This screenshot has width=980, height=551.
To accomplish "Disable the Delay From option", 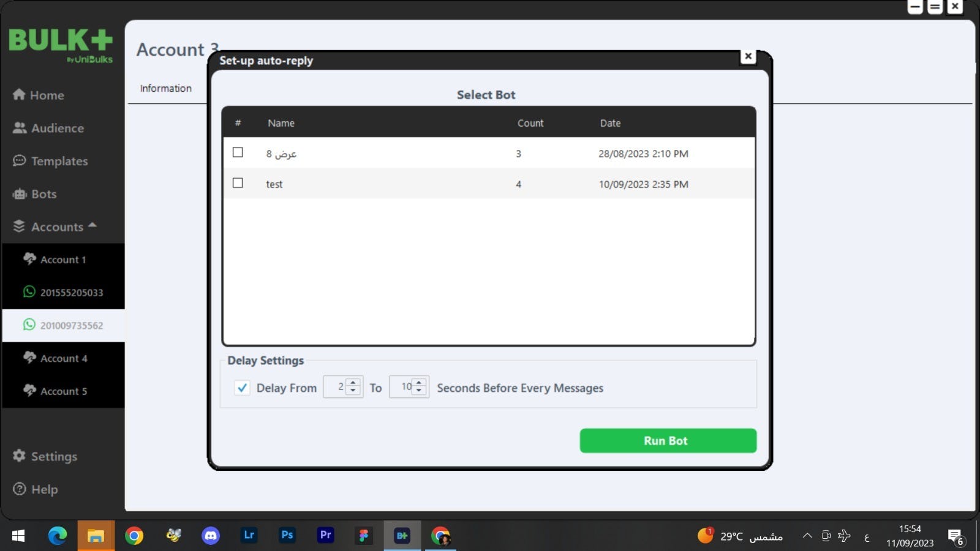I will 243,388.
